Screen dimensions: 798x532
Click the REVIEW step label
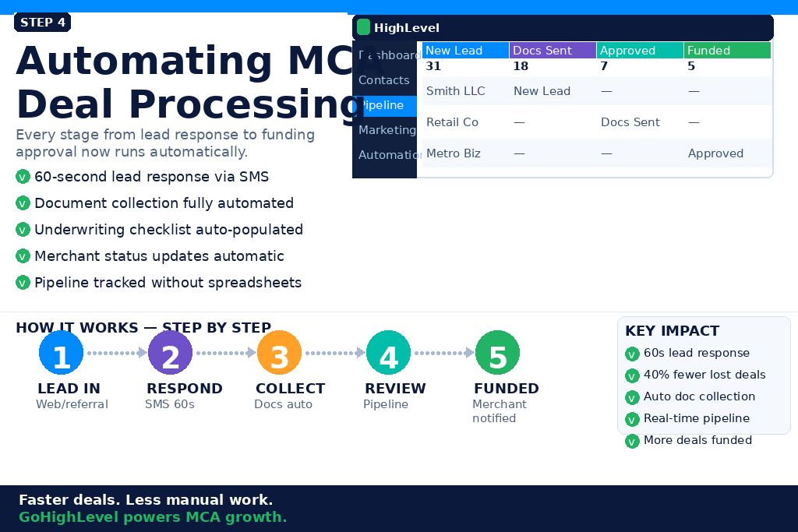click(x=395, y=389)
